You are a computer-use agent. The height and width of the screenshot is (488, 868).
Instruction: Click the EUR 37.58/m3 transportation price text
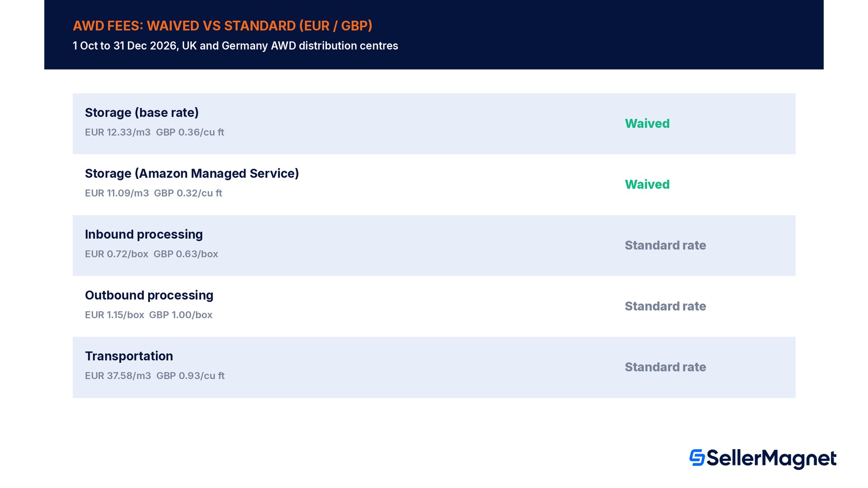tap(118, 376)
